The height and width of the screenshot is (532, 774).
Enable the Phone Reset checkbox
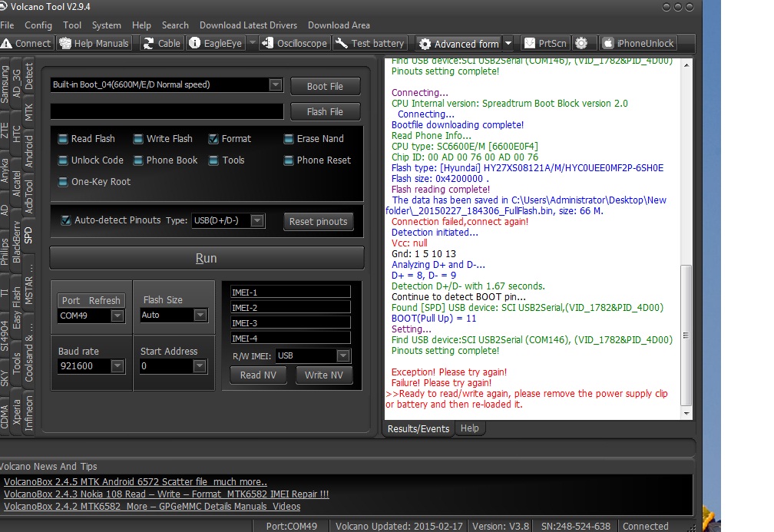[x=289, y=160]
